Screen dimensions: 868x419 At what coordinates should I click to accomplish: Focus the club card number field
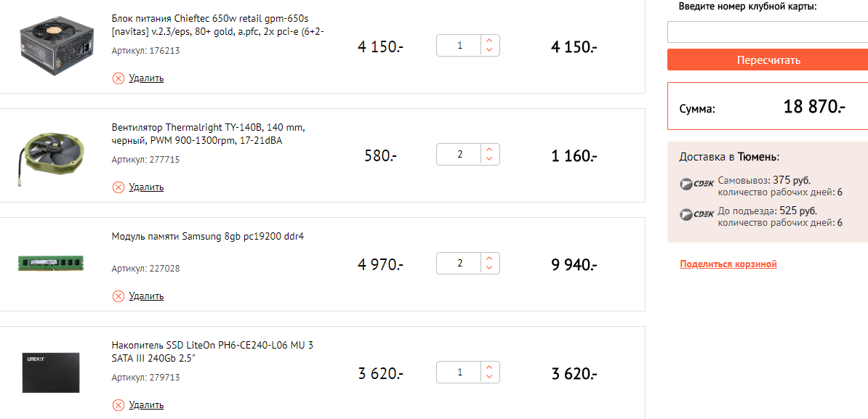pyautogui.click(x=767, y=32)
